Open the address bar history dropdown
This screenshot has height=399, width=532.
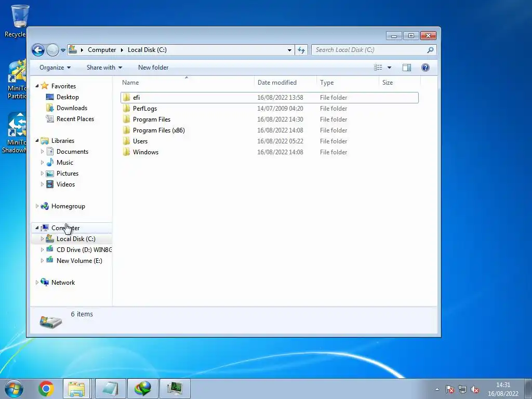coord(289,50)
